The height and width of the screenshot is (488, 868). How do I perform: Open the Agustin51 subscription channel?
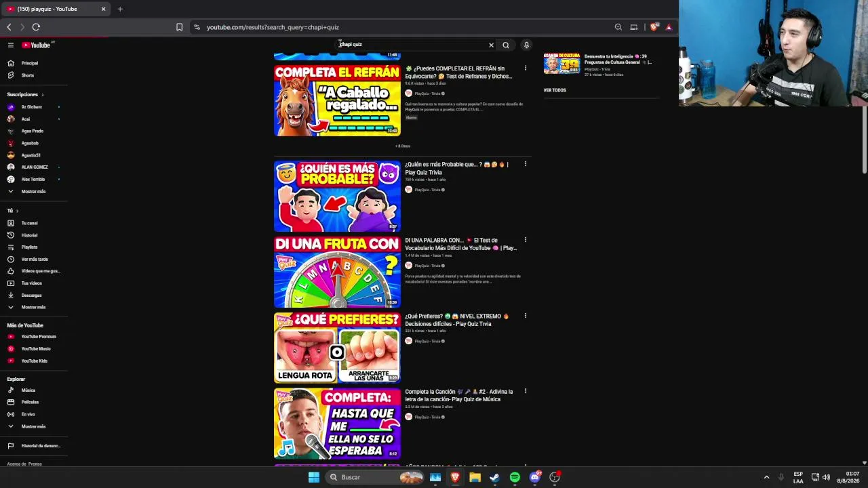point(31,155)
